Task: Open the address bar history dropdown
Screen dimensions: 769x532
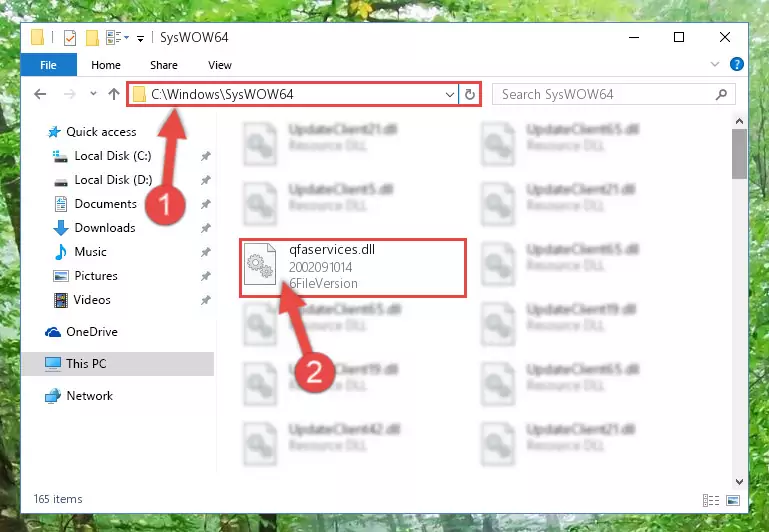Action: (x=450, y=94)
